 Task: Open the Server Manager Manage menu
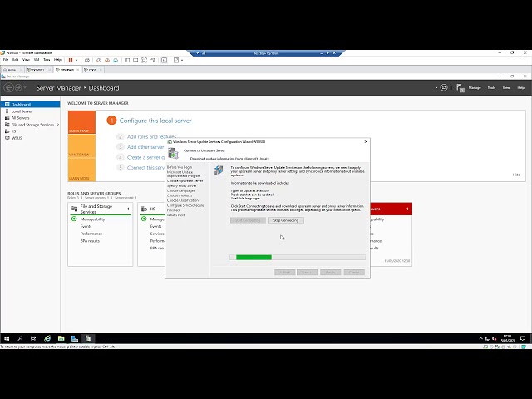pos(475,88)
